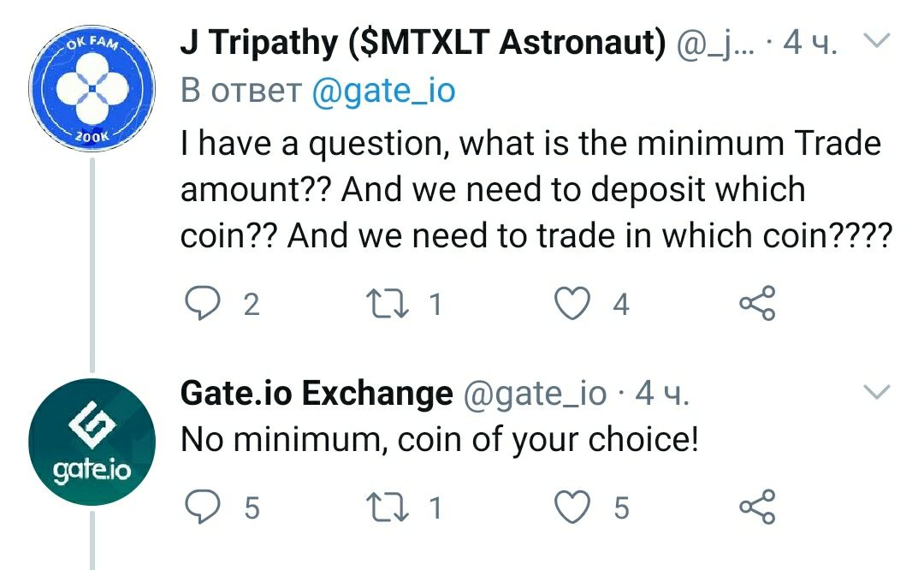
Task: Like J Tripathy's tweet
Action: (572, 303)
